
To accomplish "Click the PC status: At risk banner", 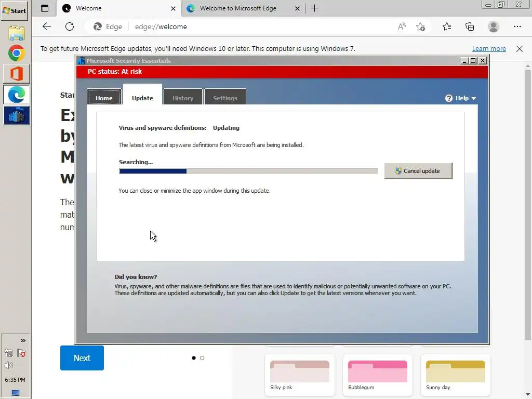I will point(282,72).
